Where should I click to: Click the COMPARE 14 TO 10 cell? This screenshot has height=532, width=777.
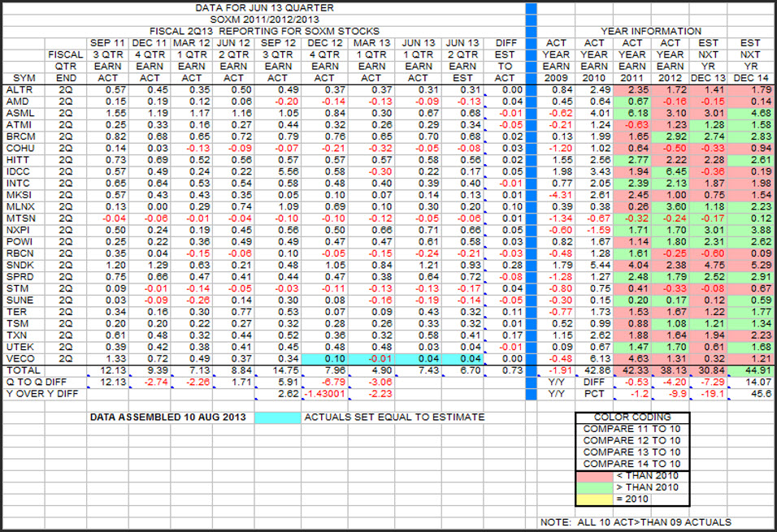632,464
